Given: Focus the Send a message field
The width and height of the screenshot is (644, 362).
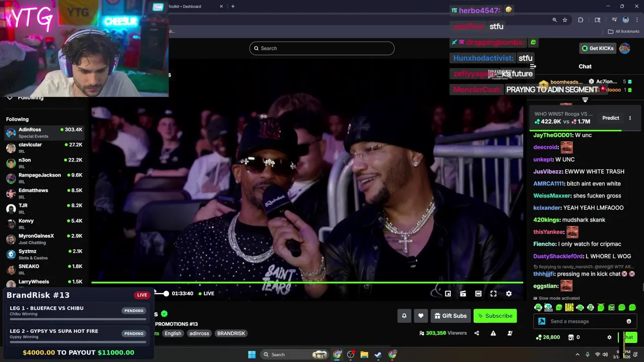Looking at the screenshot, I should tap(586, 321).
